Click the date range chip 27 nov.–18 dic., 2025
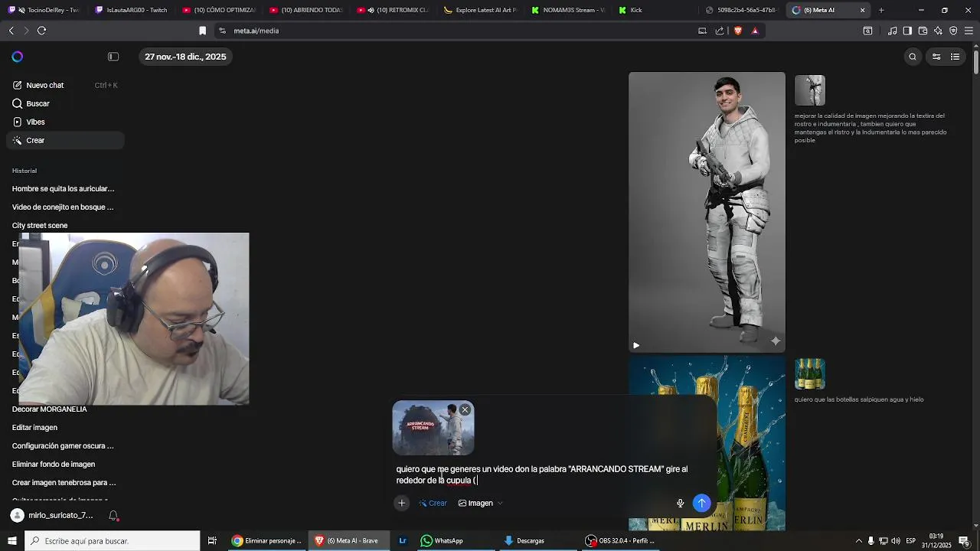This screenshot has height=551, width=980. coord(185,57)
